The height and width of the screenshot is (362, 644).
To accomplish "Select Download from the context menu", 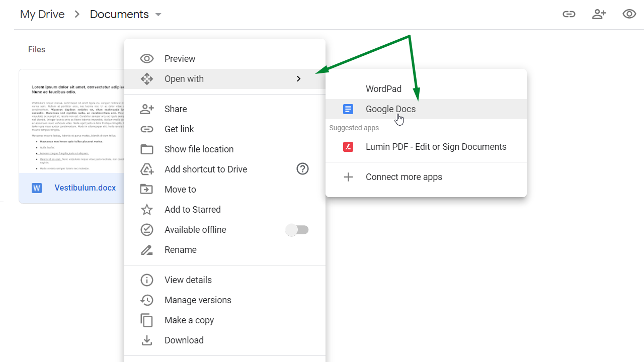I will (225, 340).
